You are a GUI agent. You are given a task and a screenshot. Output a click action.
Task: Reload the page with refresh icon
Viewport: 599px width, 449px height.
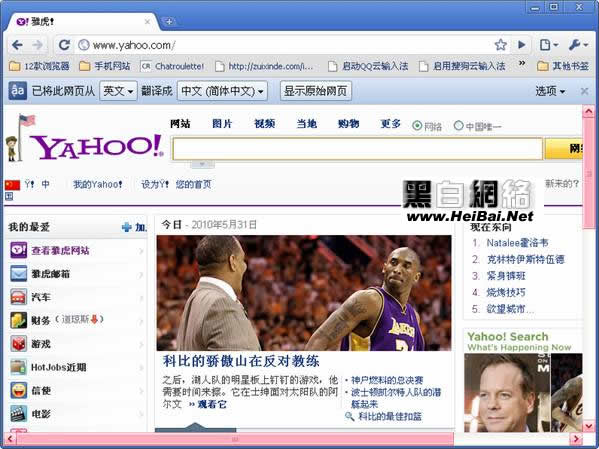(x=64, y=45)
